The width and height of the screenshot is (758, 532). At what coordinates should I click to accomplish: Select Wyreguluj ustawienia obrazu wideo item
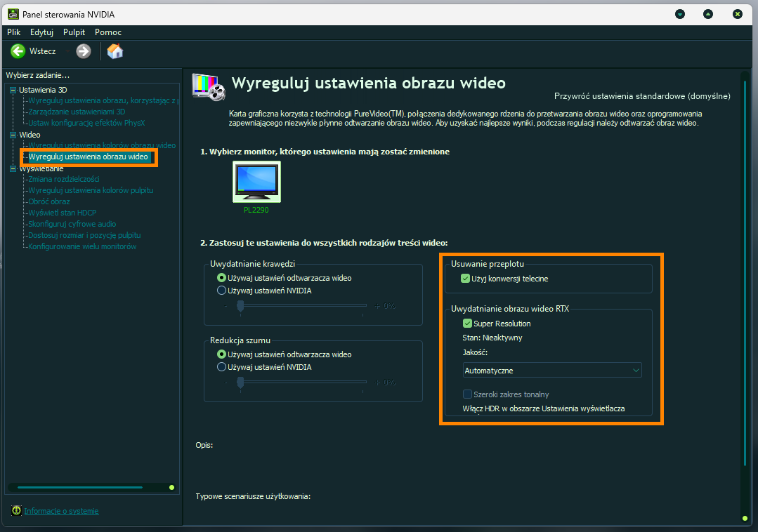(89, 157)
